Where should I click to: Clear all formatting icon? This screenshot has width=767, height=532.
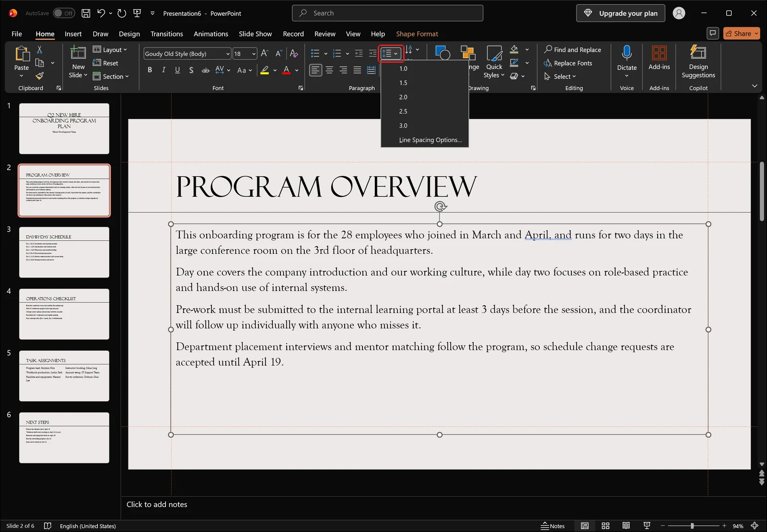[294, 54]
